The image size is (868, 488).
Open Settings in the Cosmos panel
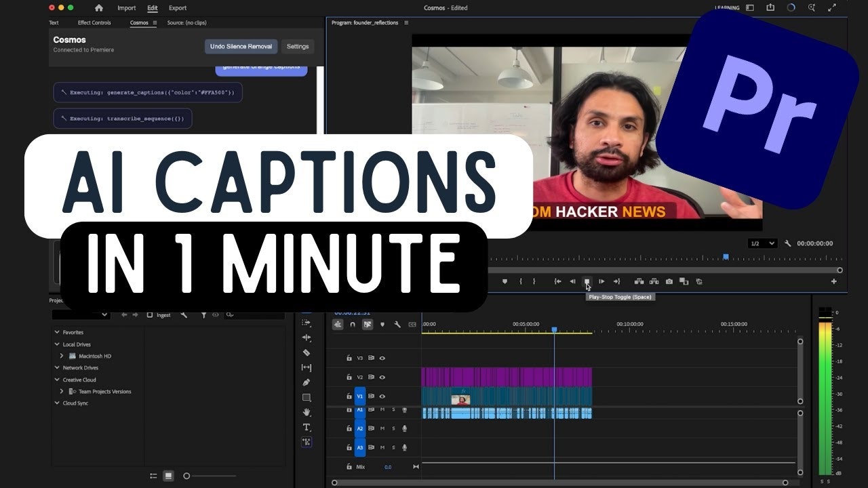(298, 46)
